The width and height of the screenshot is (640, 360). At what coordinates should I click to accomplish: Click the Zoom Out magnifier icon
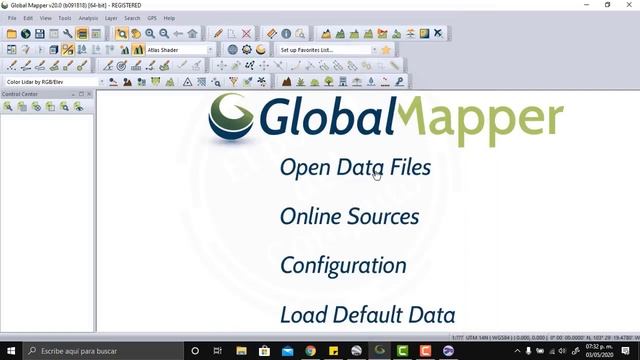[x=164, y=34]
